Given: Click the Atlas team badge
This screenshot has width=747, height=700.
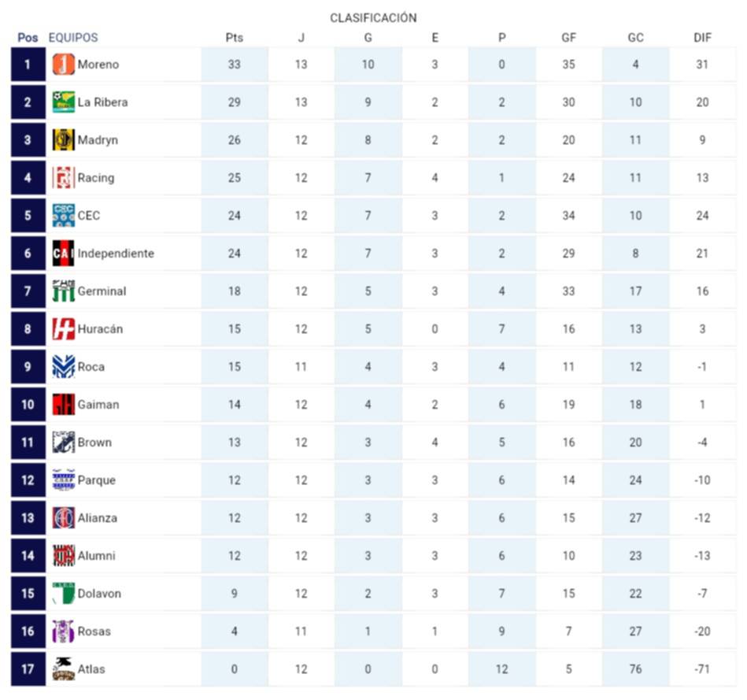Looking at the screenshot, I should 64,669.
